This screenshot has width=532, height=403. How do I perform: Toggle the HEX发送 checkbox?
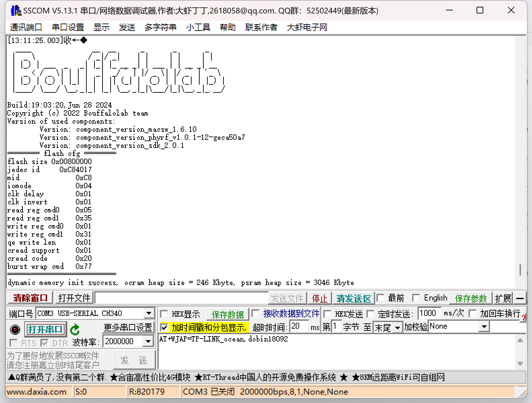[327, 314]
